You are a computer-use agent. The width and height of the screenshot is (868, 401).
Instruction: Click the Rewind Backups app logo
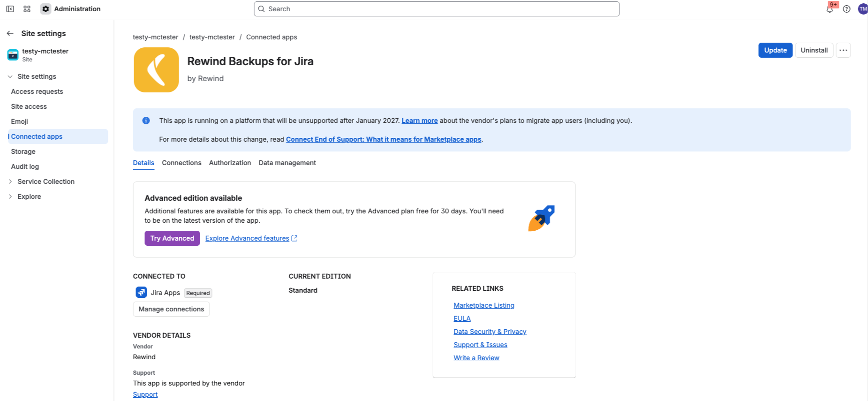[156, 70]
